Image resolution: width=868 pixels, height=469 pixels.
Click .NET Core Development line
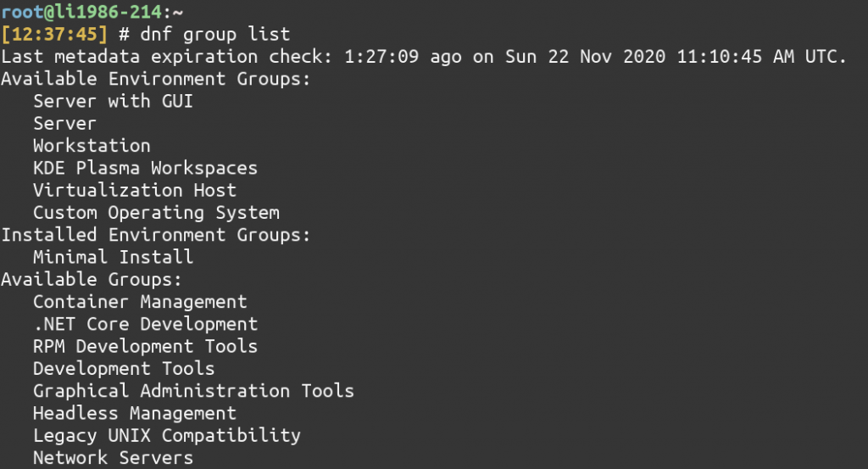[145, 325]
